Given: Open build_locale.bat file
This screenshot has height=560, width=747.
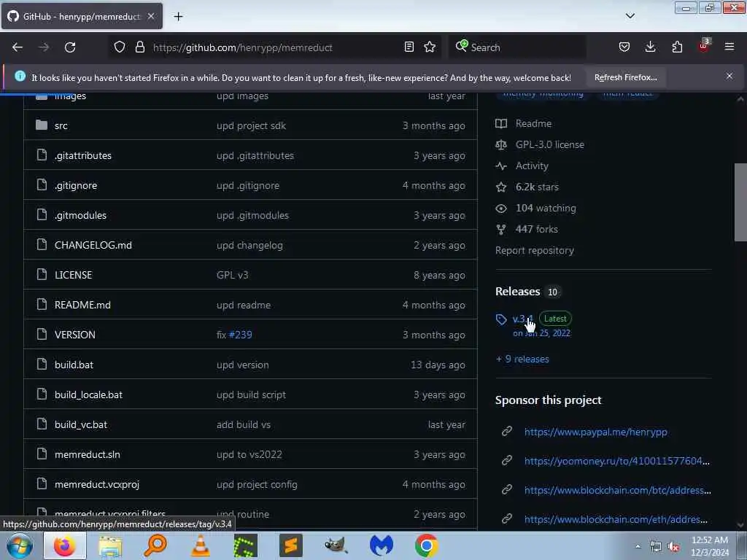Looking at the screenshot, I should click(88, 394).
